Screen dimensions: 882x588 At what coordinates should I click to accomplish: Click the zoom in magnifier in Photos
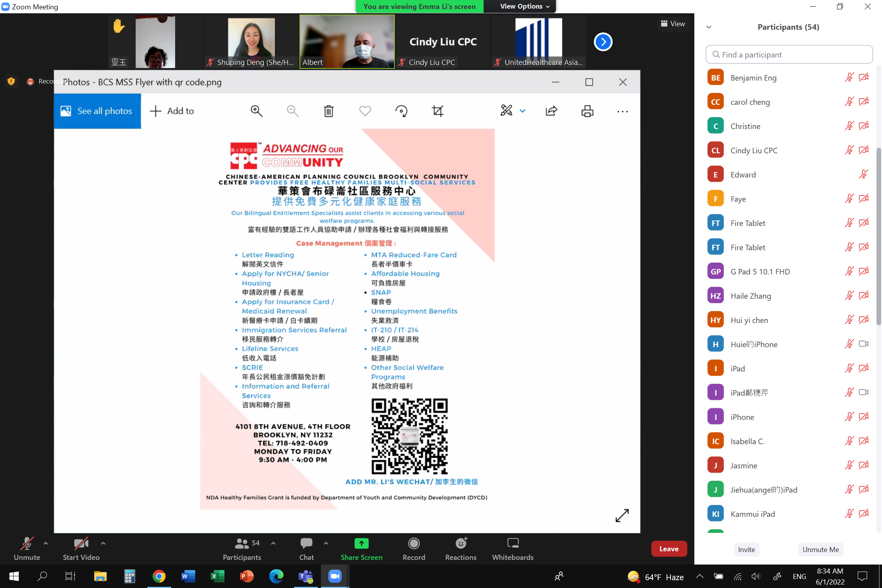click(256, 111)
